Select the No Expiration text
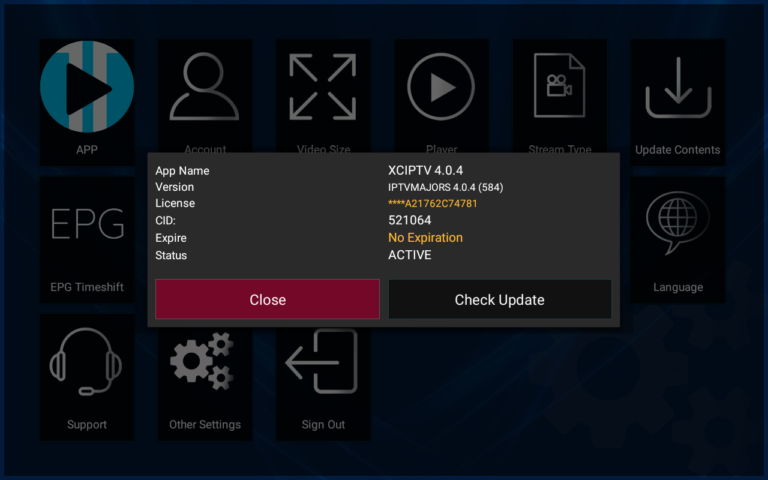This screenshot has height=480, width=768. [425, 238]
